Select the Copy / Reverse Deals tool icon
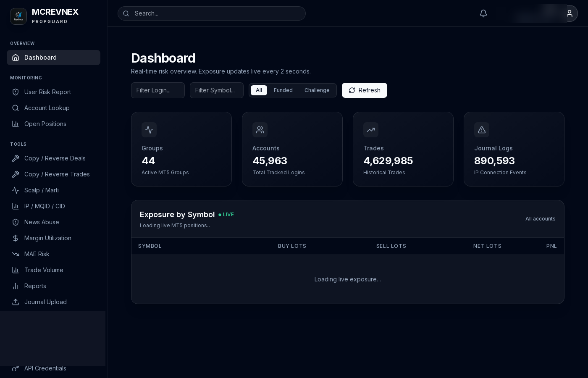Image resolution: width=588 pixels, height=378 pixels. coord(16,158)
